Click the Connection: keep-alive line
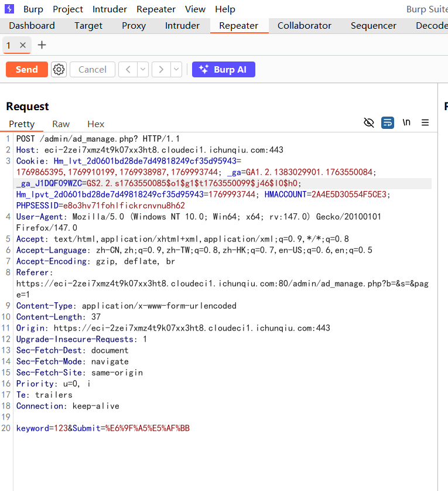The image size is (448, 491). click(x=67, y=406)
